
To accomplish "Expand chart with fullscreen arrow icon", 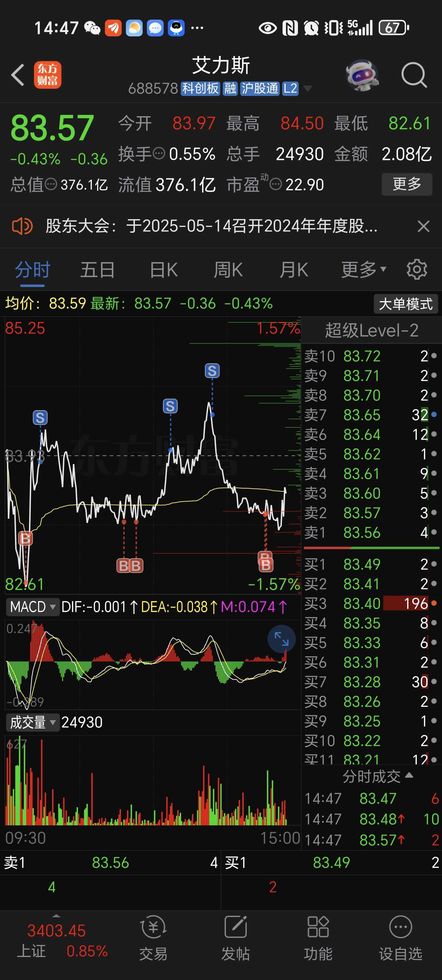I will pos(281,639).
